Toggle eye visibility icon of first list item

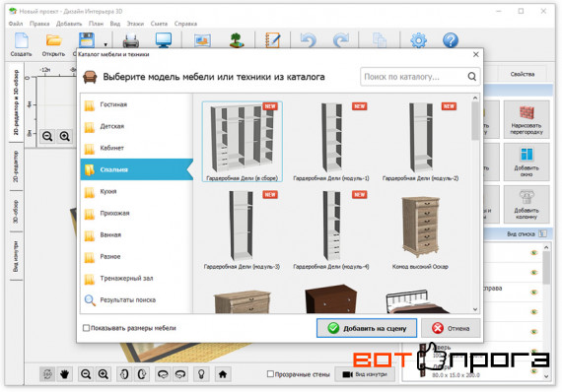[534, 253]
